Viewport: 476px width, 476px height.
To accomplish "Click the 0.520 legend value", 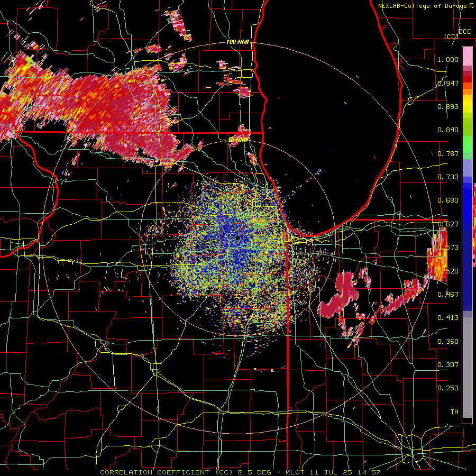I will 448,271.
